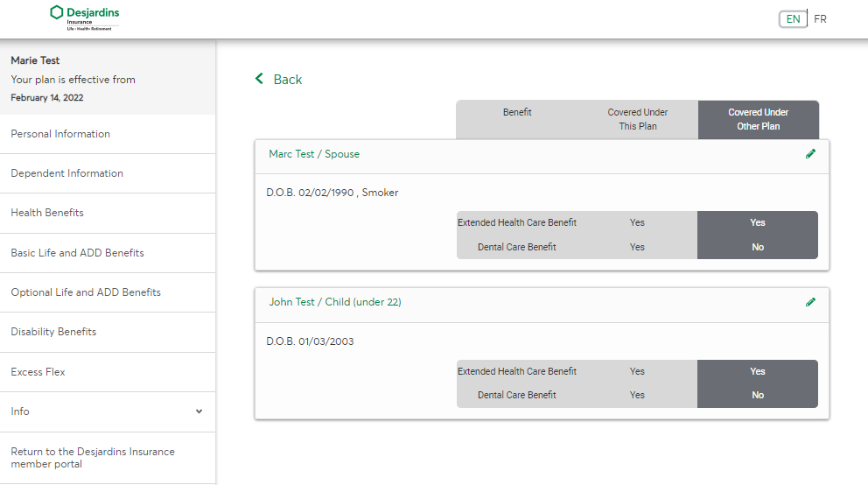Open the Info menu item

[x=108, y=411]
